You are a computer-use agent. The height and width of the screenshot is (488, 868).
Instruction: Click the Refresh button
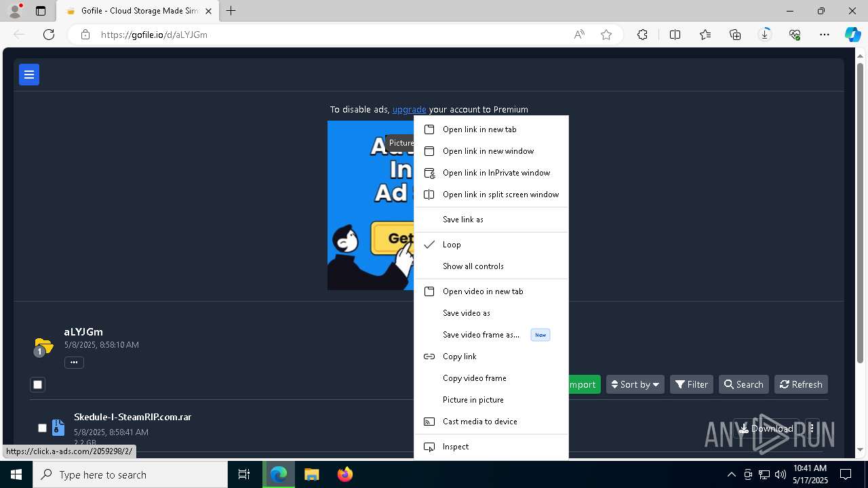click(801, 384)
